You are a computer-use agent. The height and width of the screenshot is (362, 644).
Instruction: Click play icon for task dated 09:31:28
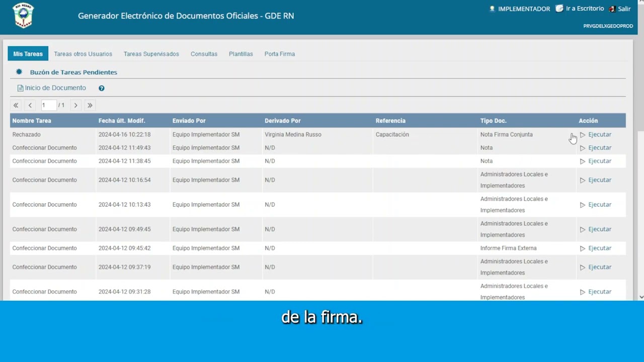click(x=583, y=292)
